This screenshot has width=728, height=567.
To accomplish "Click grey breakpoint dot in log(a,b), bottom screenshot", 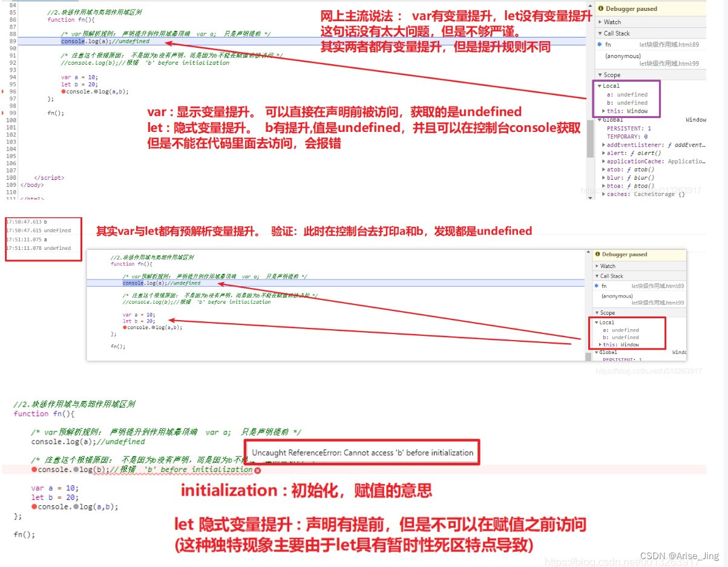I will point(76,506).
